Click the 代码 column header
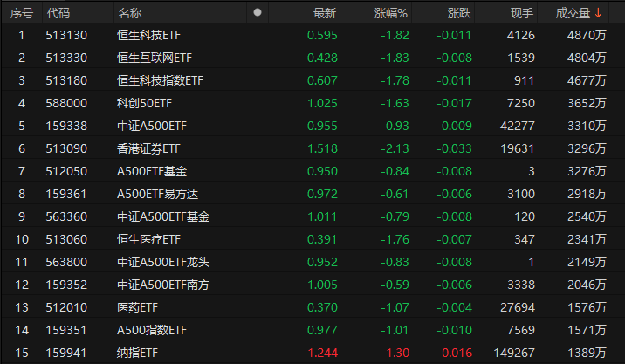 tap(58, 13)
